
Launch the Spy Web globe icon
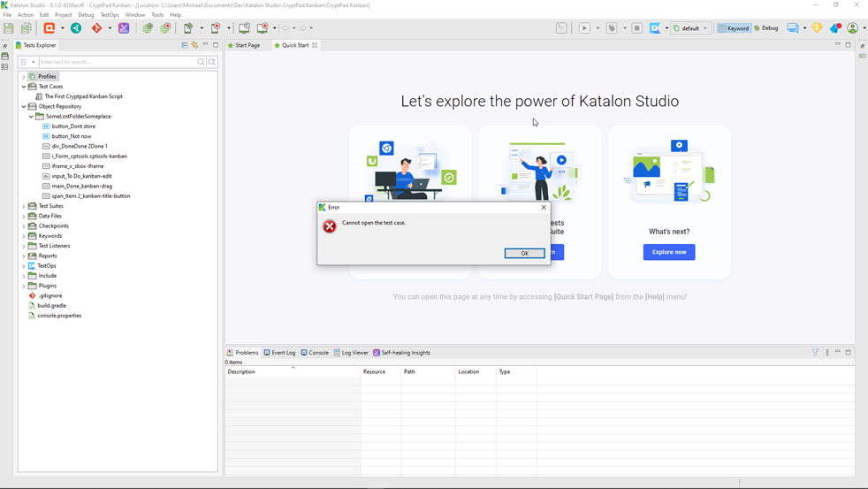click(x=148, y=27)
